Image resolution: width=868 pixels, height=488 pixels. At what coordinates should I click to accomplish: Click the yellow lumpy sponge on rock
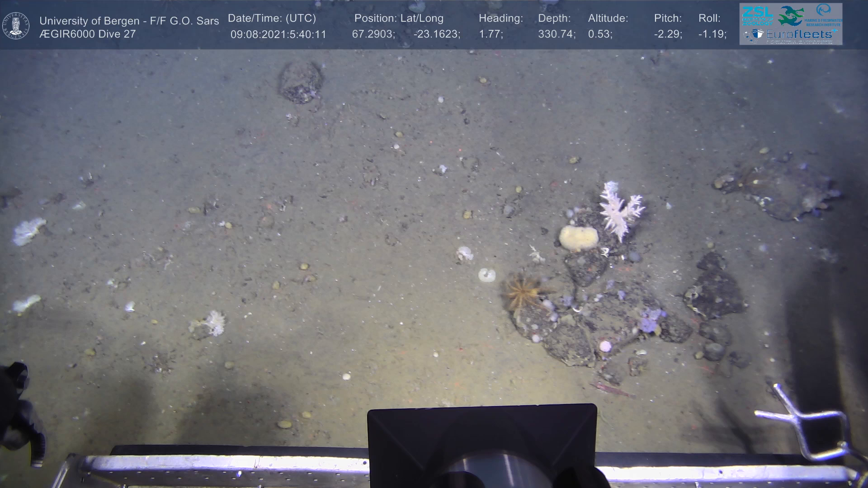(x=578, y=238)
